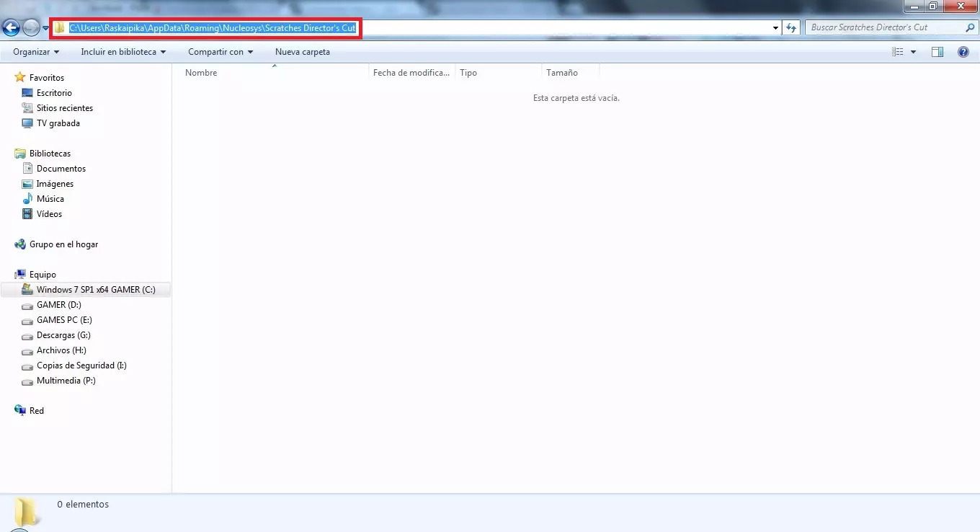
Task: Open help with the question mark icon
Action: [x=963, y=52]
